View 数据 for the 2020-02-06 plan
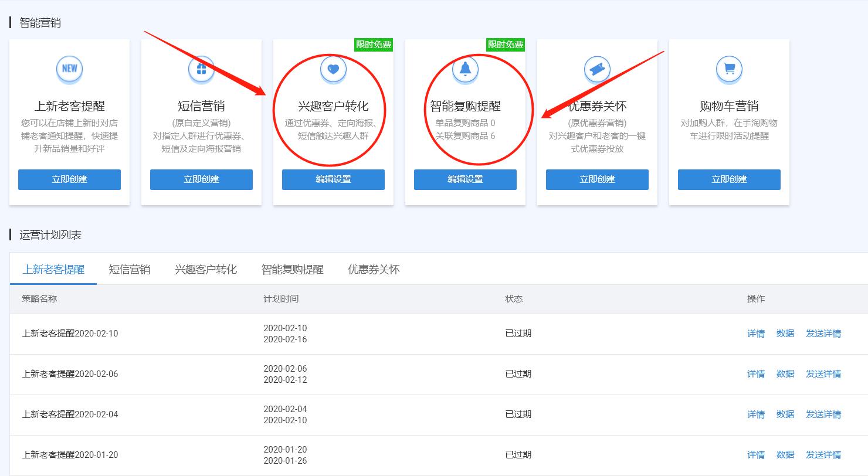This screenshot has width=868, height=476. pyautogui.click(x=785, y=374)
